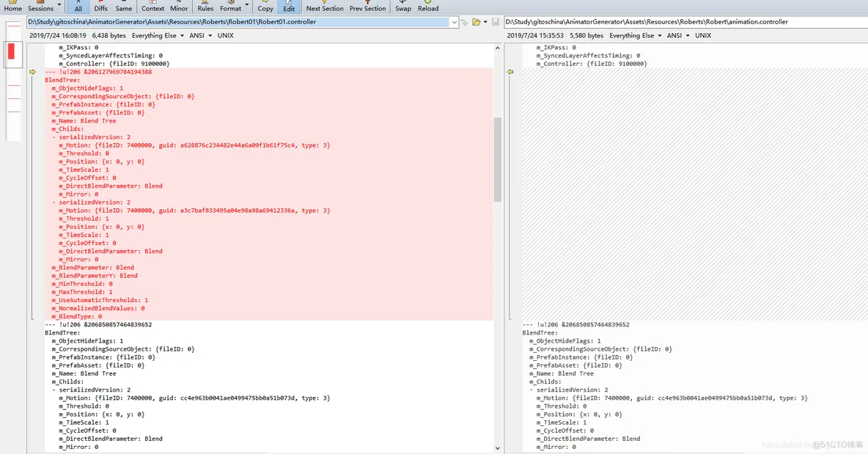
Task: Click the red block in the overview thumbnail
Action: click(x=11, y=51)
